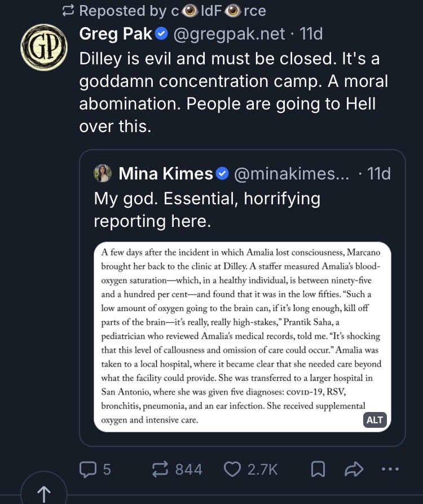Open the three-dot more options menu

coord(390,468)
